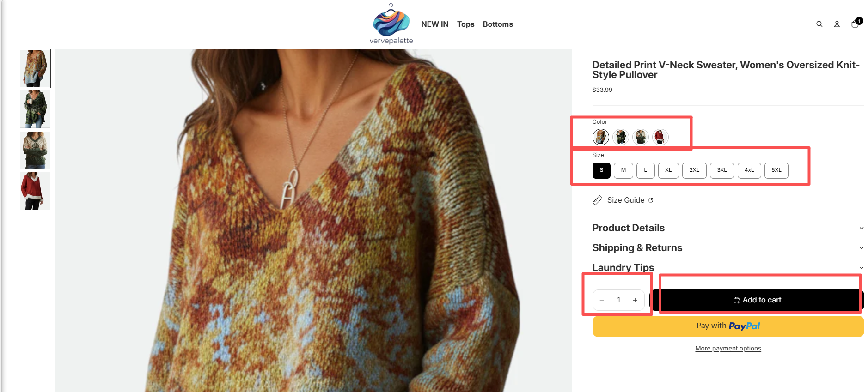
Task: Choose size 5XL option
Action: click(x=776, y=170)
